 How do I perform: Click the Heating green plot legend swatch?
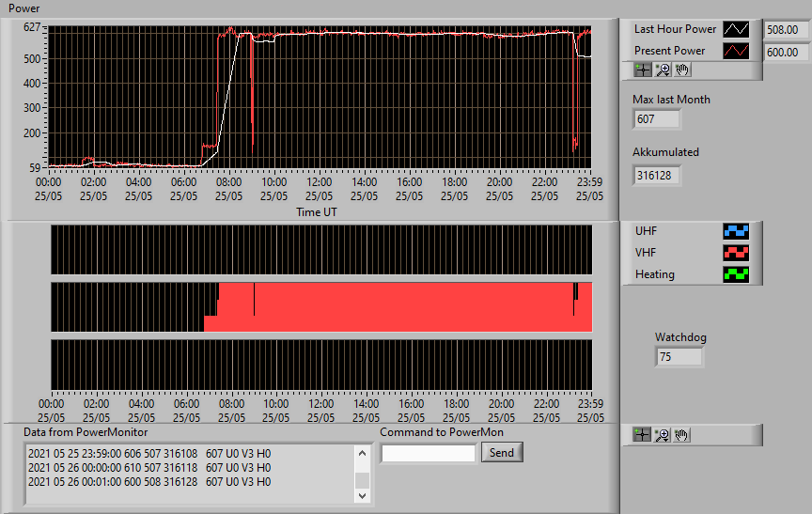click(736, 274)
